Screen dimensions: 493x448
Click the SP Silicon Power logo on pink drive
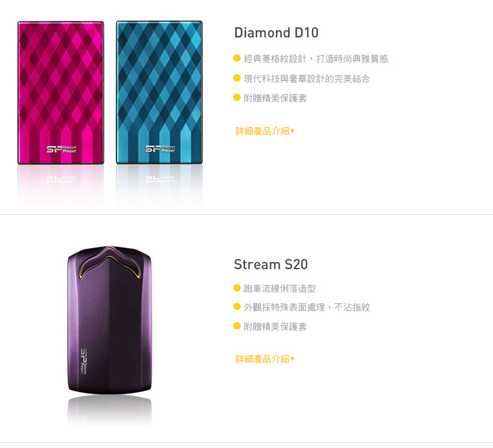pos(61,149)
